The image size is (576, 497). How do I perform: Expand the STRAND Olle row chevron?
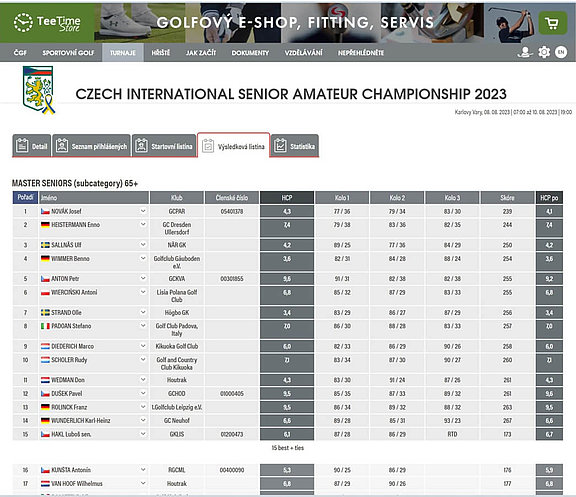143,312
